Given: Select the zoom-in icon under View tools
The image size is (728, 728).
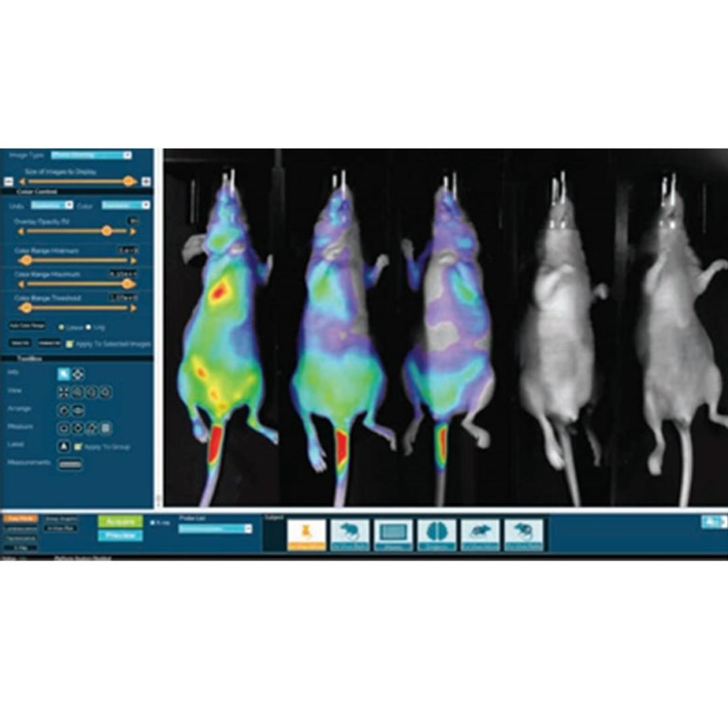Looking at the screenshot, I should pos(76,392).
